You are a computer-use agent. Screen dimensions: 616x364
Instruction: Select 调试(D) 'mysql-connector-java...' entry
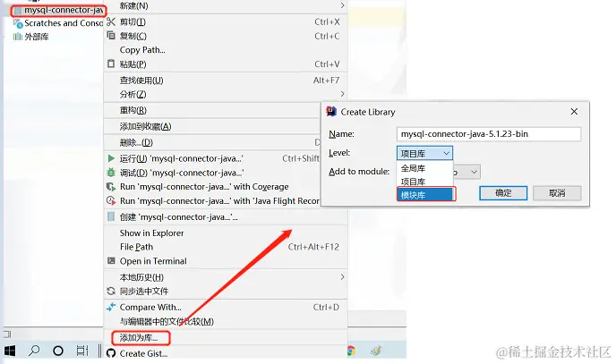(x=212, y=173)
